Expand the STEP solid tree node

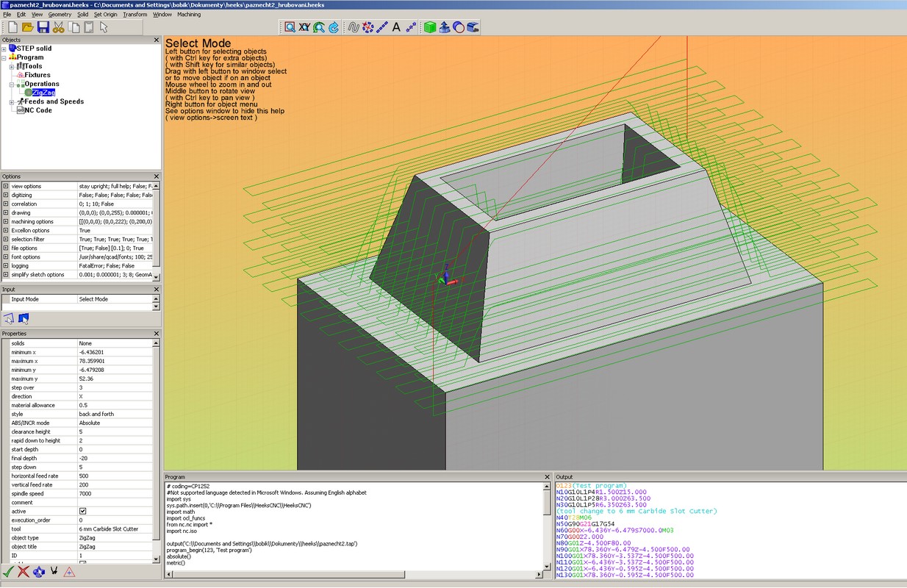pyautogui.click(x=4, y=49)
